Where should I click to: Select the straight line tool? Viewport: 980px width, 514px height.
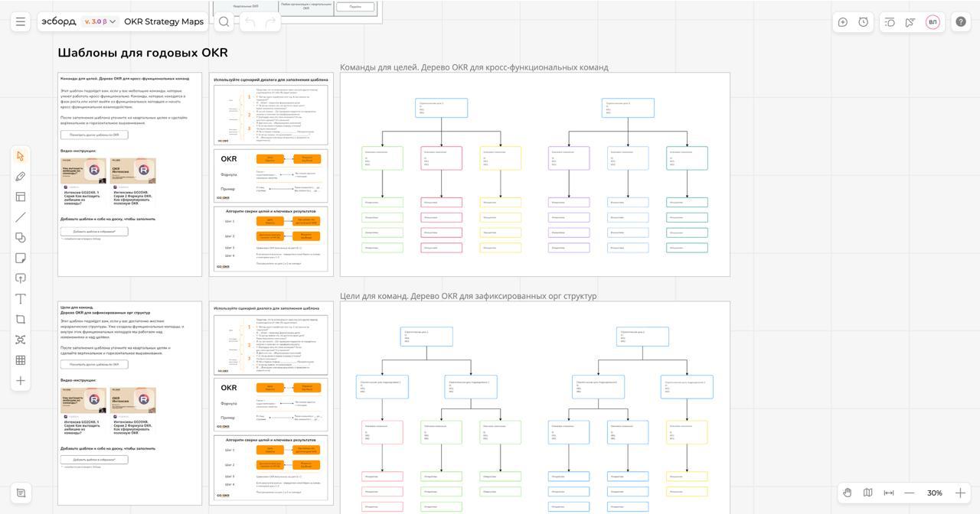21,217
